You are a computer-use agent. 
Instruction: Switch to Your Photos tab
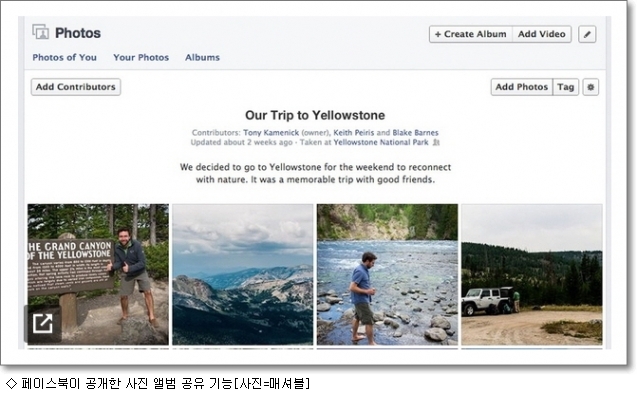pos(141,57)
